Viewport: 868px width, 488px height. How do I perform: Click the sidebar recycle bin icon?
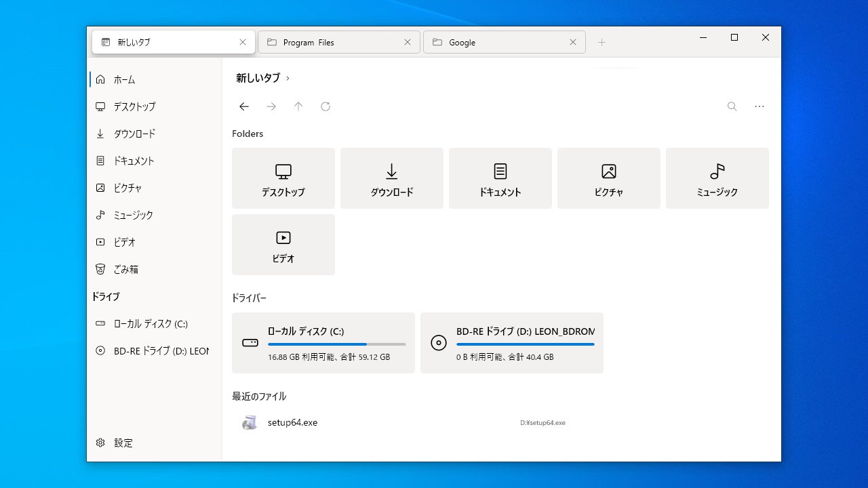(100, 269)
